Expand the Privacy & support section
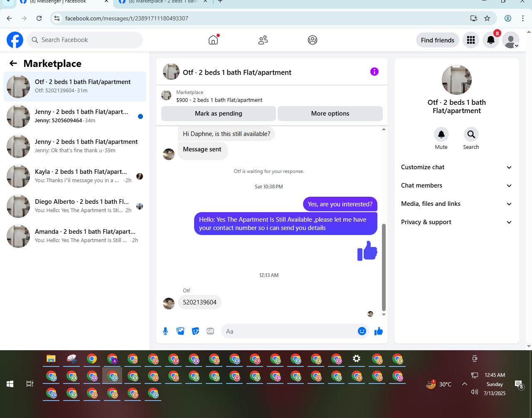Screen dimensions: 532x418 [x=456, y=222]
